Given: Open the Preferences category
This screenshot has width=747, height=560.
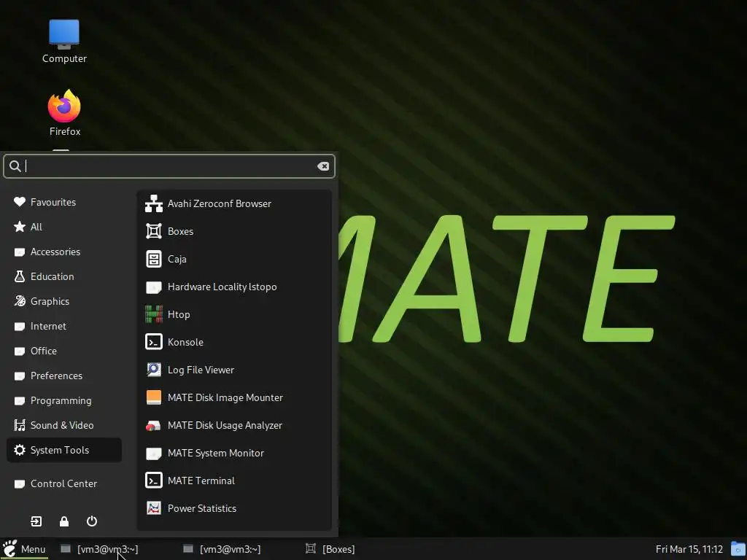Looking at the screenshot, I should coord(64,376).
